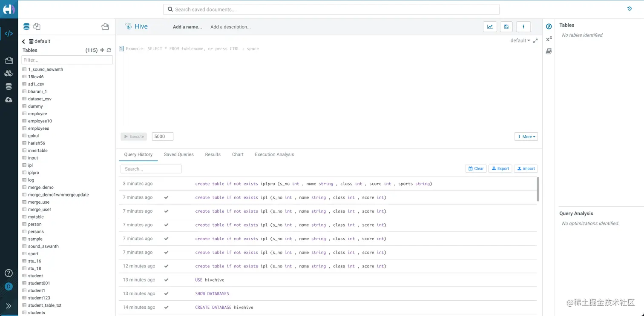Go back from the default database
The image size is (644, 316).
(24, 41)
